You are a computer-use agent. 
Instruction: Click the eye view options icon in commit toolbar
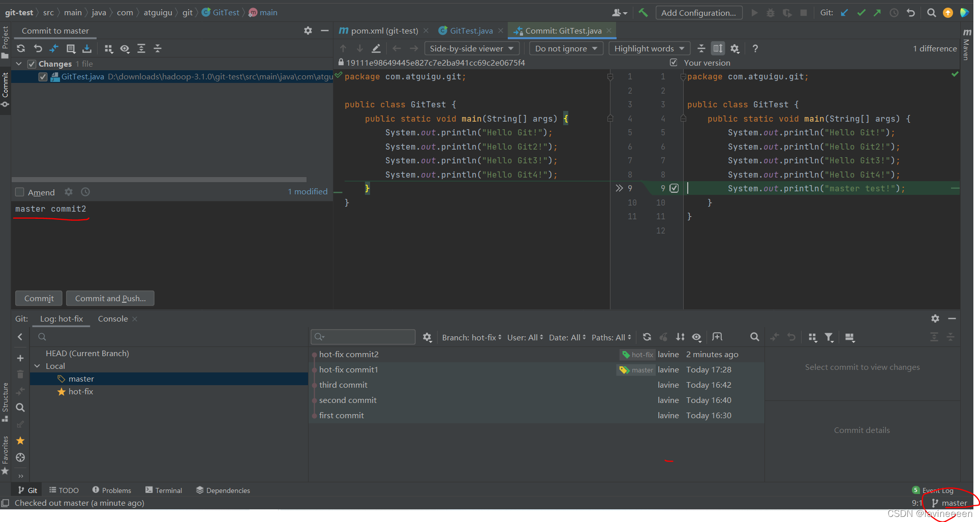[125, 48]
